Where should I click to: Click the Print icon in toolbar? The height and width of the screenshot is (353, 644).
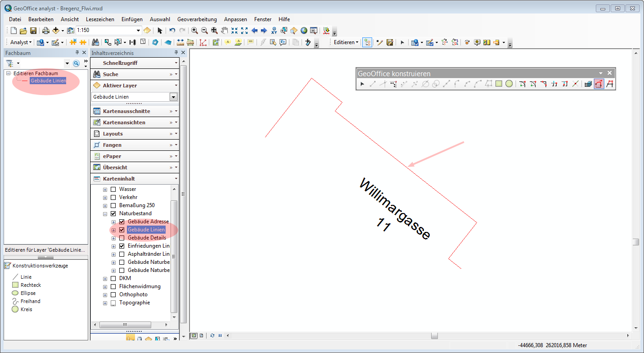(45, 31)
